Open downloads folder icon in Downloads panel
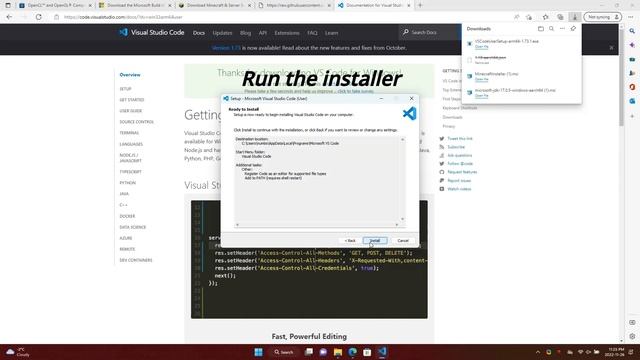The width and height of the screenshot is (640, 360). [x=540, y=29]
